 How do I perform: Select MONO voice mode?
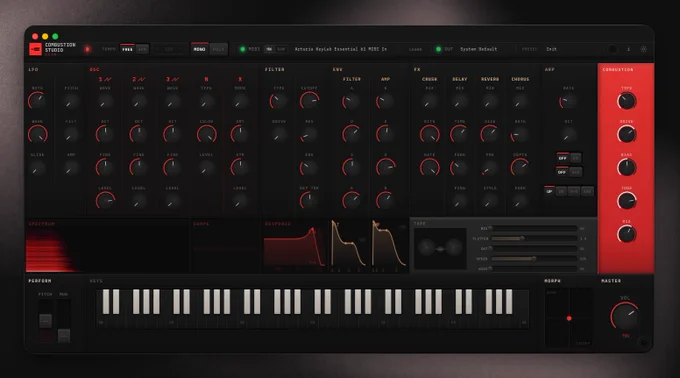click(199, 49)
